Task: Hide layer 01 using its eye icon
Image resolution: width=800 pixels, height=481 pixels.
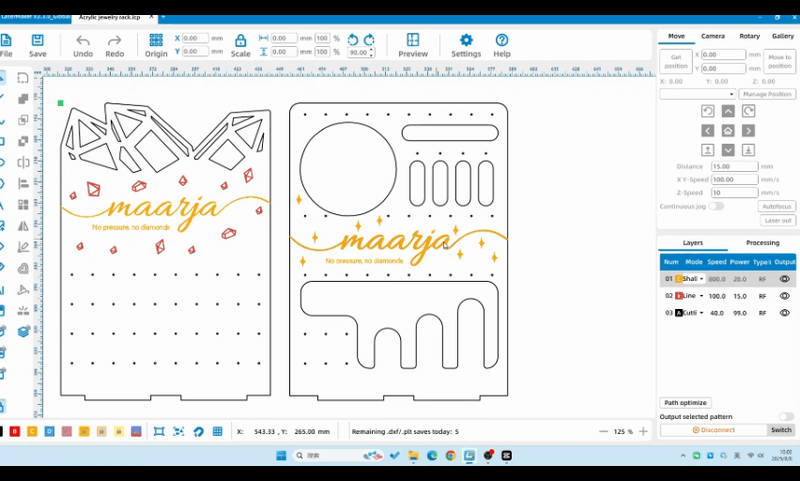Action: click(784, 279)
